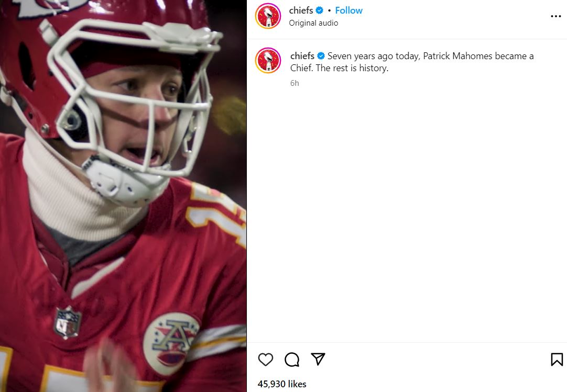Click the 6h timestamp
This screenshot has height=392, width=567.
point(294,83)
